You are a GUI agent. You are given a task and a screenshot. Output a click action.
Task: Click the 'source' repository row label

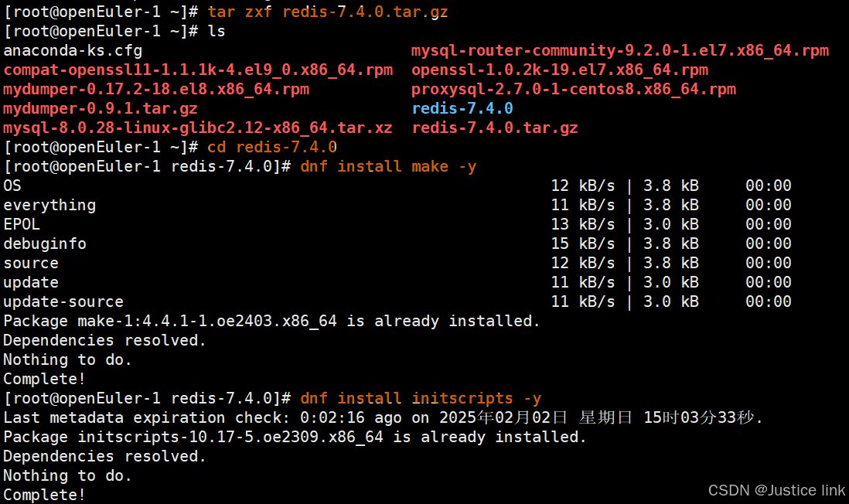click(31, 264)
